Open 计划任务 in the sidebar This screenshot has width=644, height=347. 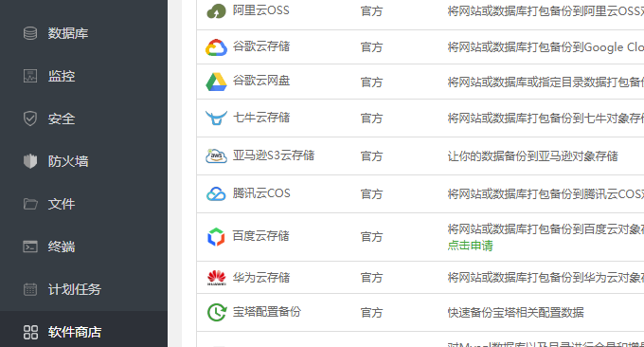(x=74, y=289)
